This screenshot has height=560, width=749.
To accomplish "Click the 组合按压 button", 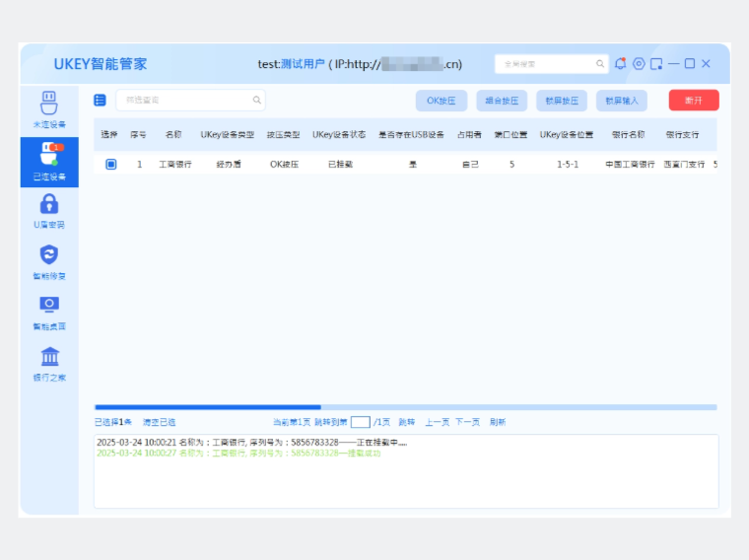I will point(502,101).
